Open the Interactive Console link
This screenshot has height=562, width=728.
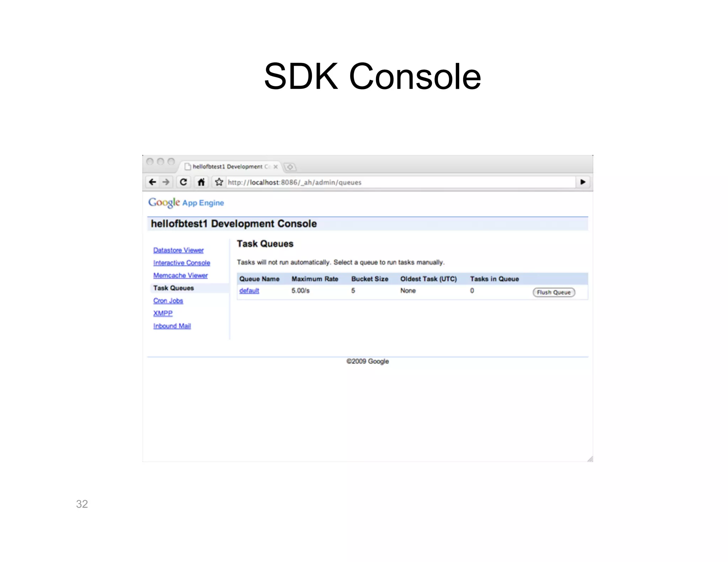pyautogui.click(x=182, y=263)
